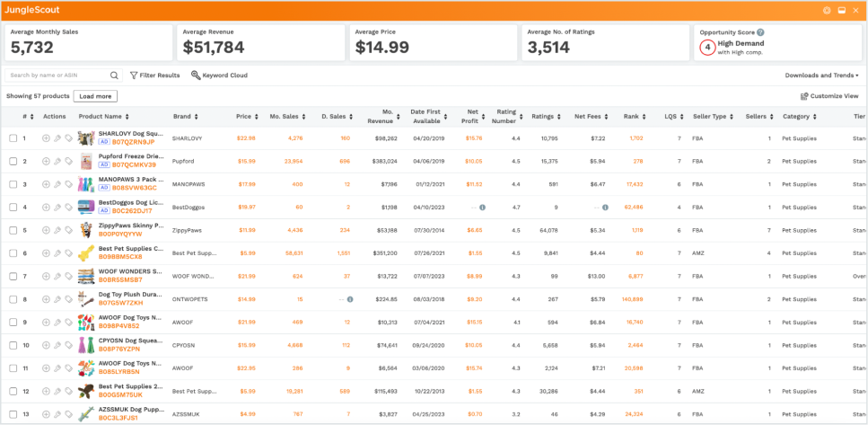Open Downloads and Trends dropdown
868x425 pixels.
(821, 75)
